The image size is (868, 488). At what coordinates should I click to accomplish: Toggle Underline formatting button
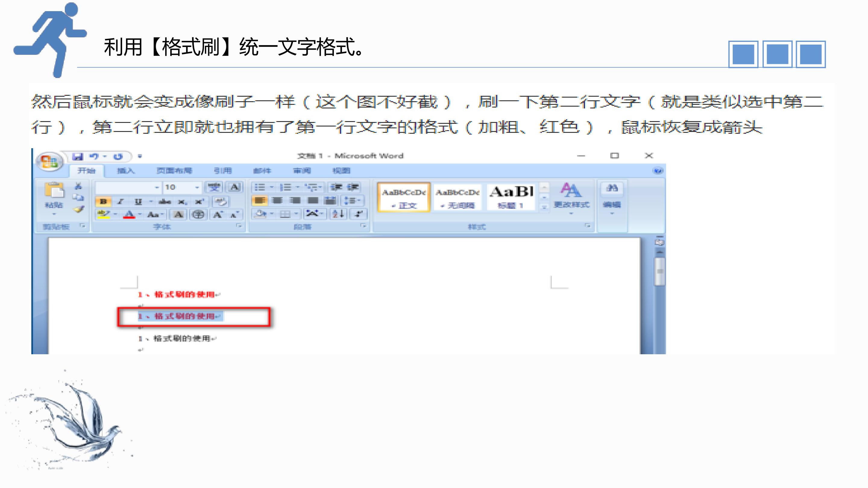pos(138,202)
